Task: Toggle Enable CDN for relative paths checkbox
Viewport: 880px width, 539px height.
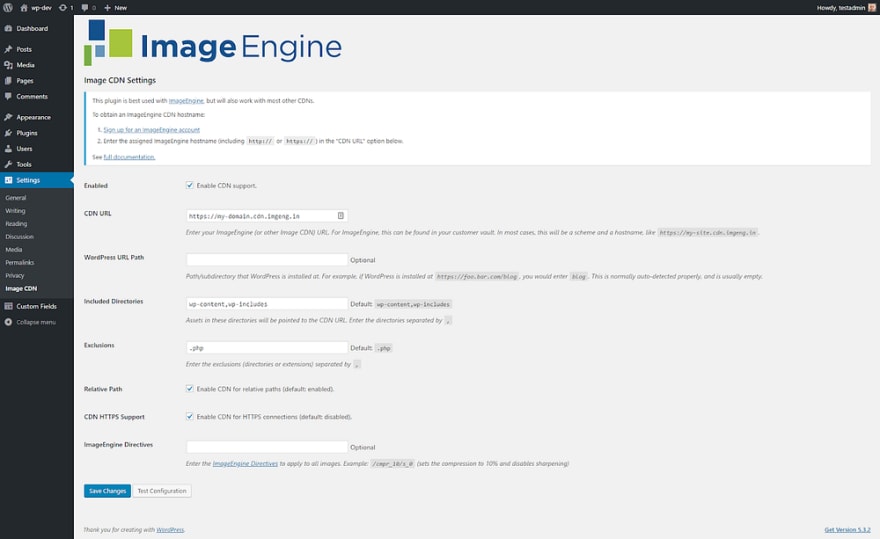Action: coord(190,389)
